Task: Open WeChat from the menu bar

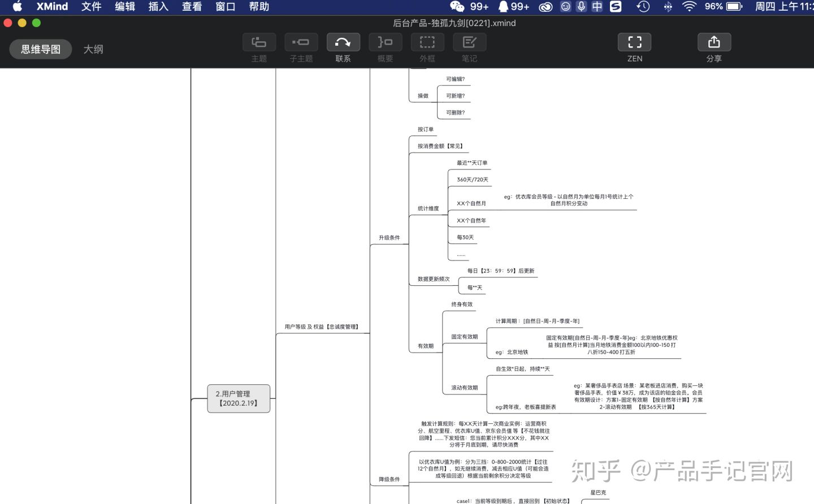Action: [x=458, y=7]
